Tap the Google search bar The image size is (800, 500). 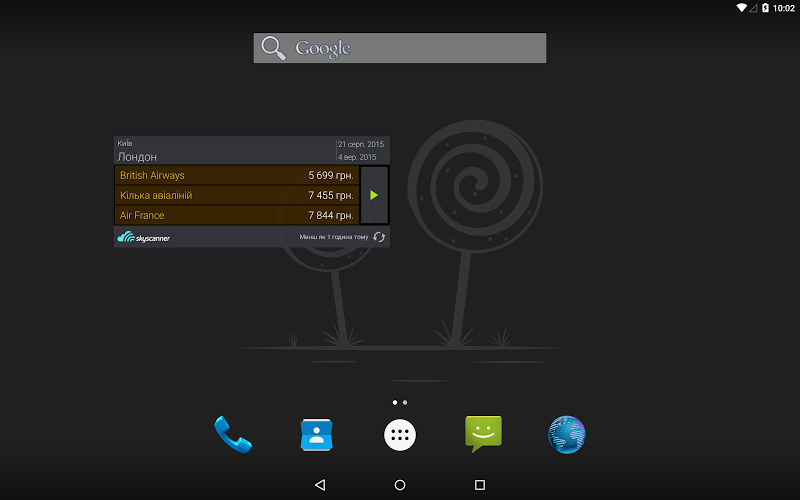(399, 48)
